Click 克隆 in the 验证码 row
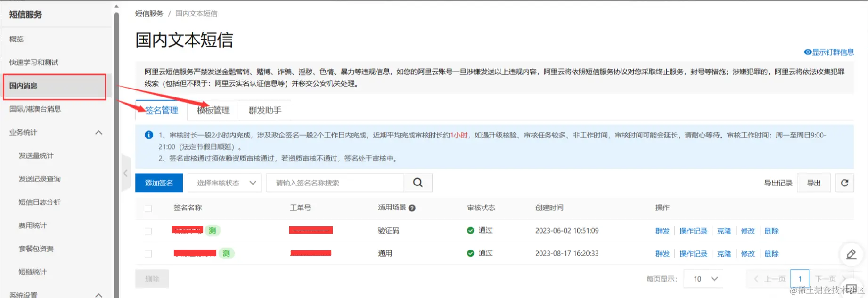The height and width of the screenshot is (298, 868). pos(724,231)
